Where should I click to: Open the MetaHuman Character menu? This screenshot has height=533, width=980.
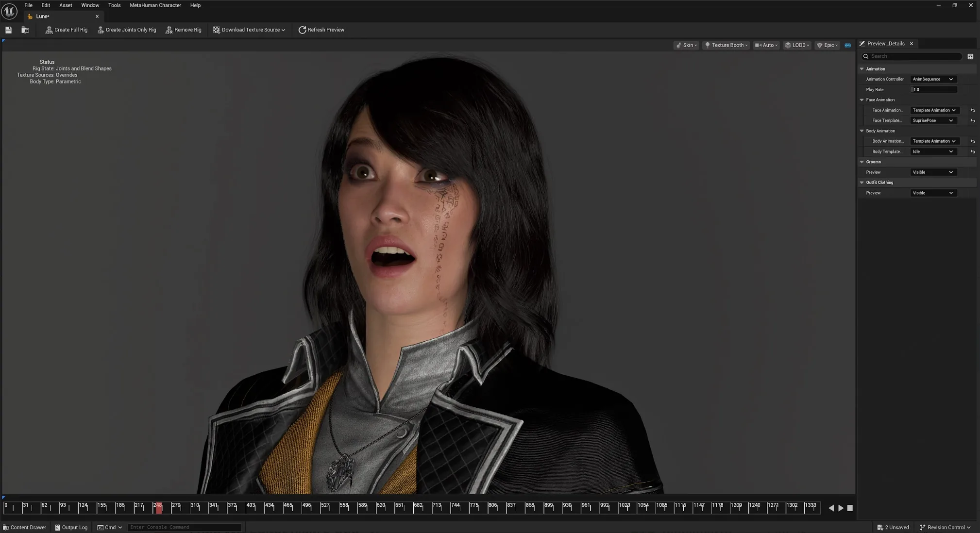click(x=155, y=5)
